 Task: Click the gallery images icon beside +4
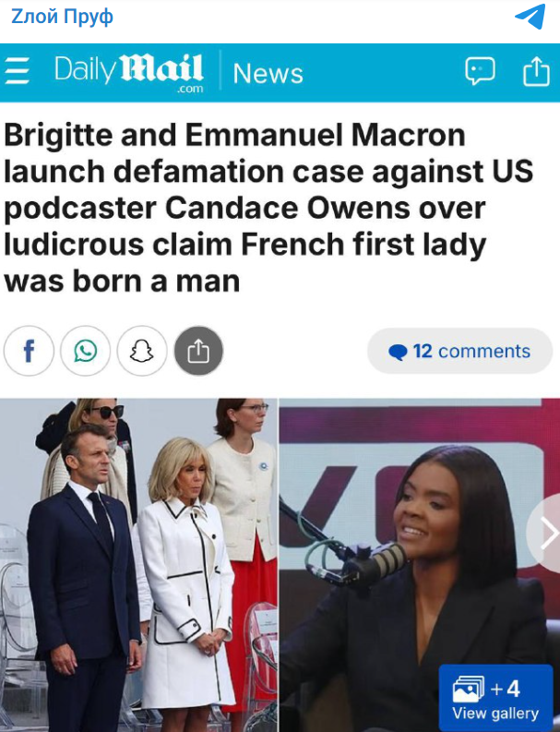tap(468, 689)
